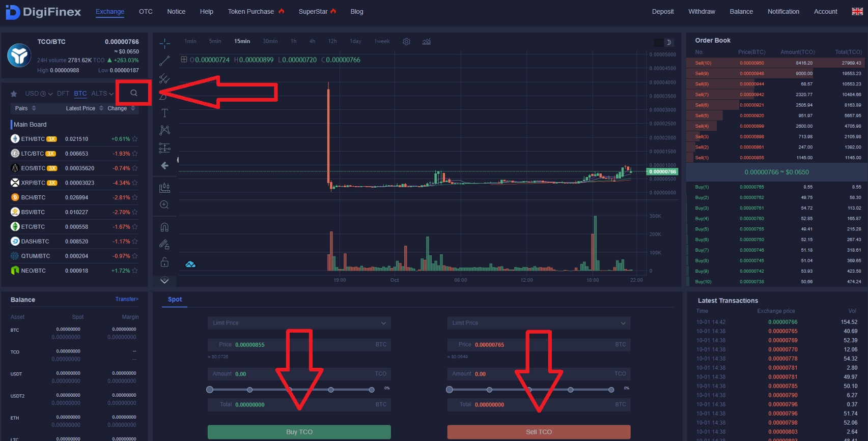
Task: Focus the sell Amount input field
Action: [x=539, y=374]
